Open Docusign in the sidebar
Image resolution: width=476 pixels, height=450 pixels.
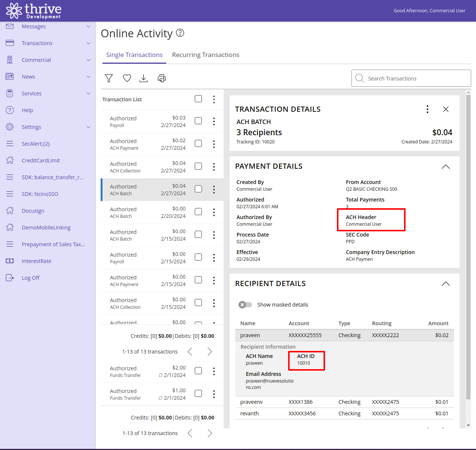[33, 210]
